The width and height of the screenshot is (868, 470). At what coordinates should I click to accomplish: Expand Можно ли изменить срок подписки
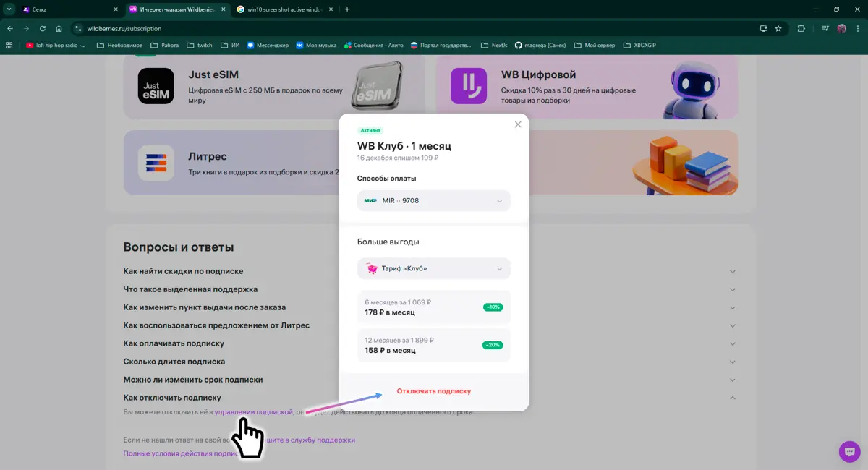click(x=430, y=380)
